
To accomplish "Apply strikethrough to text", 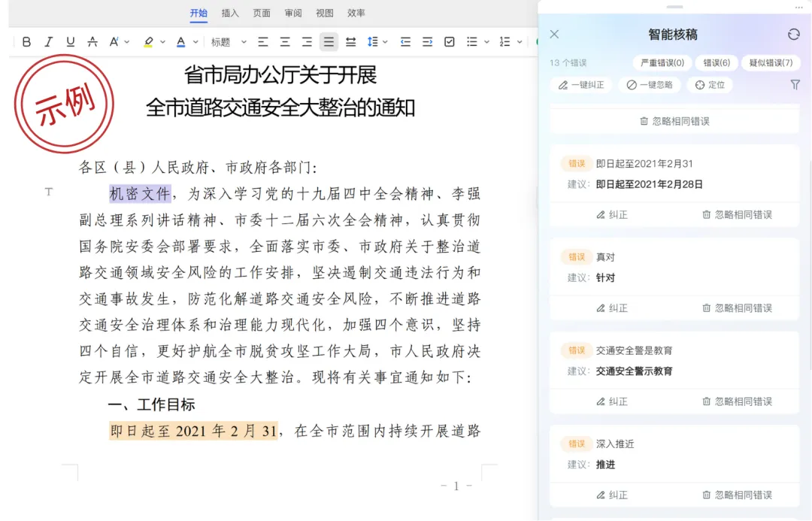I will tap(92, 42).
